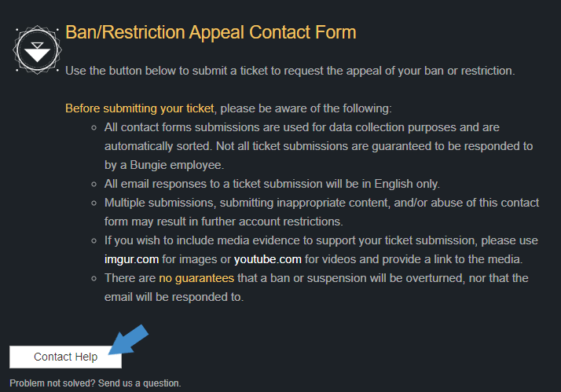
Task: Click the highlighted 'Before submitting your ticket' text
Action: point(140,108)
